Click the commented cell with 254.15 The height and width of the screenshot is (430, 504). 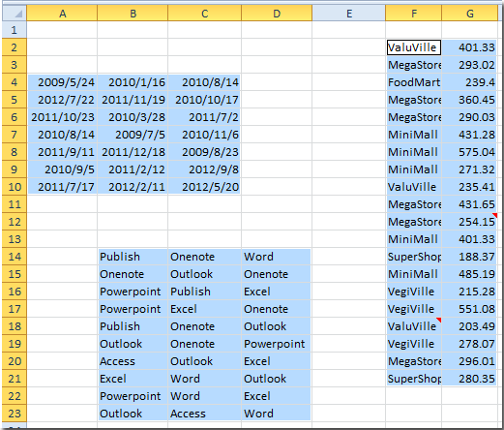tap(470, 222)
